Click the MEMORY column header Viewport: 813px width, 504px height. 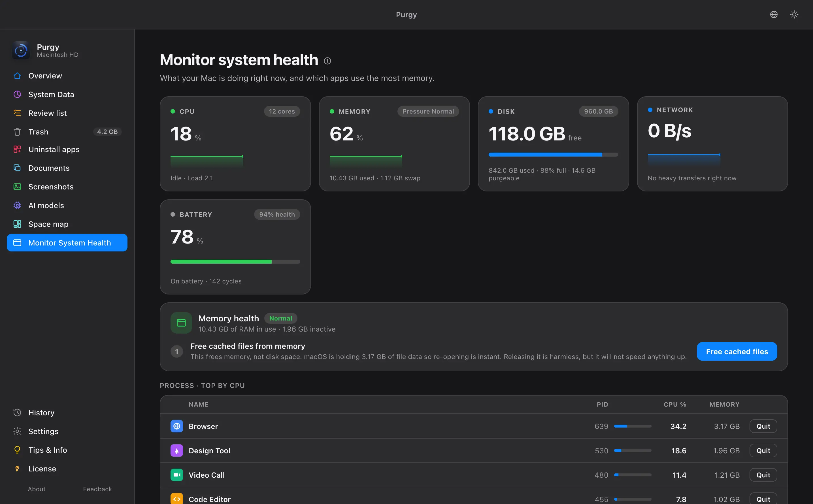(724, 404)
